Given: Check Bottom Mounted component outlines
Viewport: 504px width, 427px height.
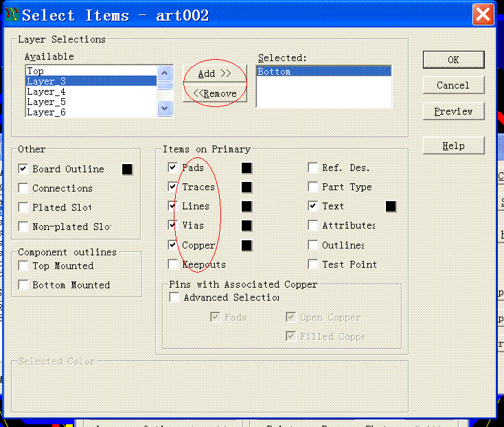Looking at the screenshot, I should pyautogui.click(x=23, y=285).
